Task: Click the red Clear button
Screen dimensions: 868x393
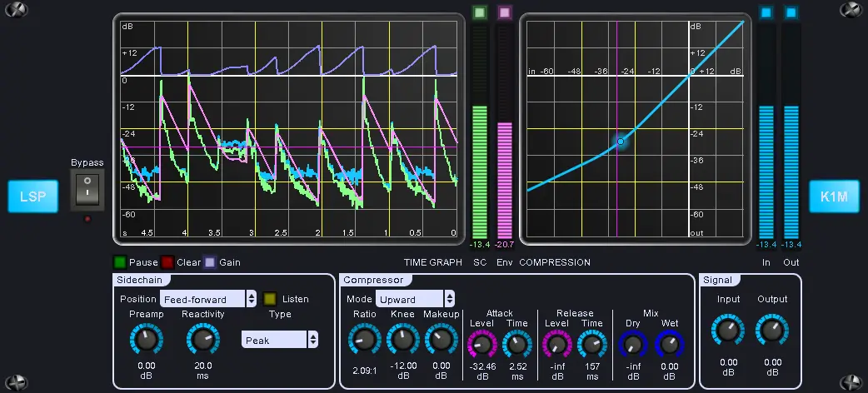Action: 167,262
